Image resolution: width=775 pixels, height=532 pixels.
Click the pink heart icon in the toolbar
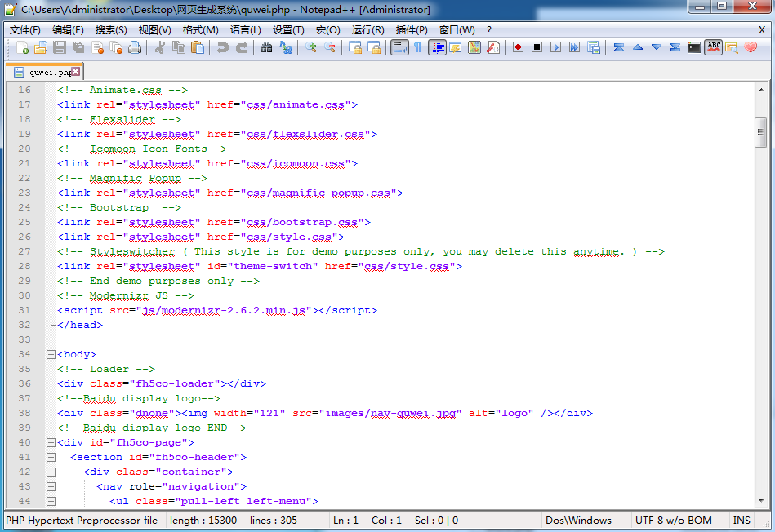[x=751, y=47]
